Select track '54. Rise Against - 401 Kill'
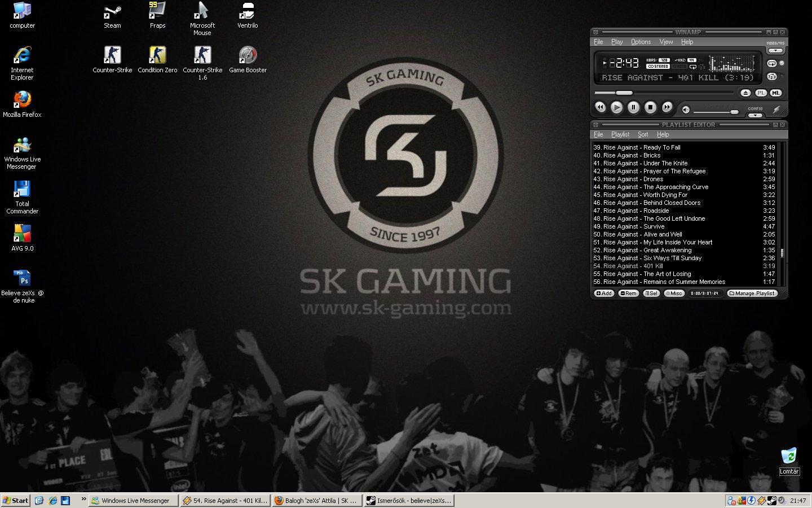The image size is (812, 508). point(684,266)
